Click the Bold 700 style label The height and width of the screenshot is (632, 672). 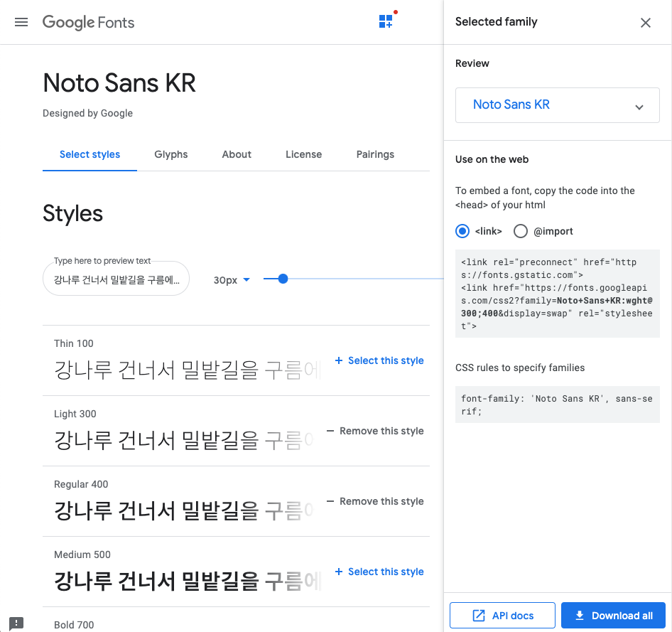74,625
